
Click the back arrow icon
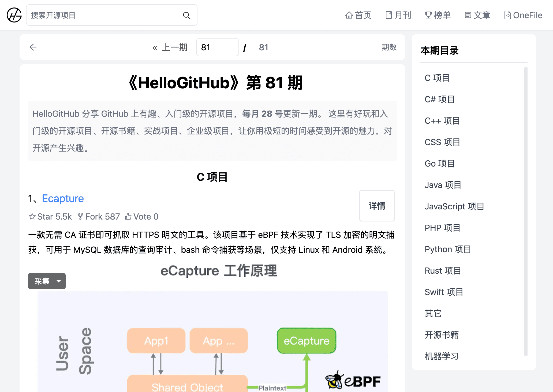click(33, 47)
